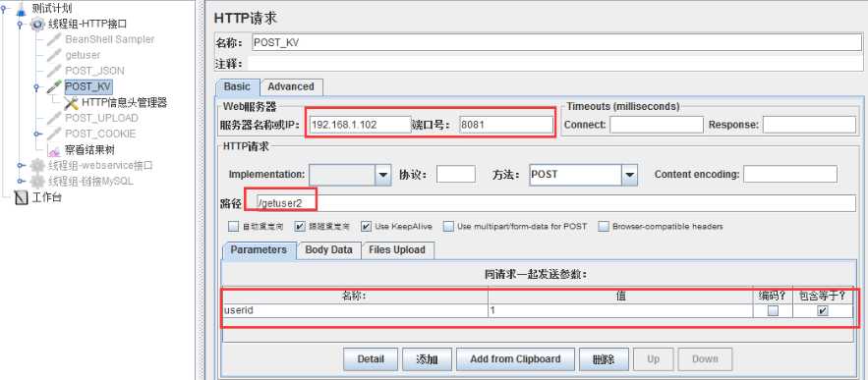Click the 路径 field with /getuser2
The width and height of the screenshot is (868, 380).
[x=555, y=203]
